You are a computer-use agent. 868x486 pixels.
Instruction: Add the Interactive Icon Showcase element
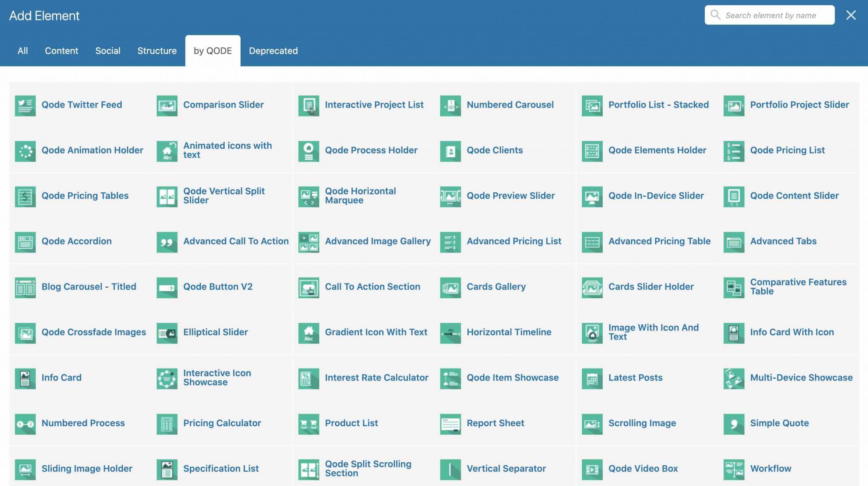click(x=222, y=378)
